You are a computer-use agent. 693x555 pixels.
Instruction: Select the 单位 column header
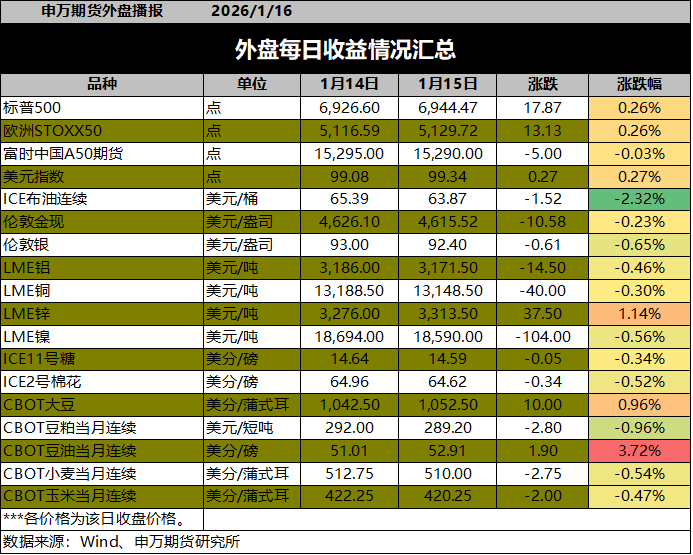click(x=252, y=84)
